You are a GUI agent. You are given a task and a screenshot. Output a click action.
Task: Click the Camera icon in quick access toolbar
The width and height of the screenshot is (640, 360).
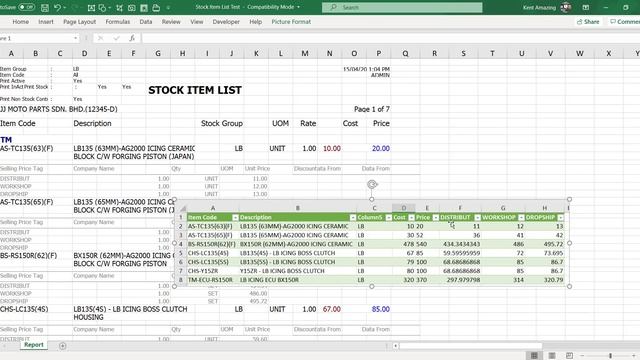tap(131, 8)
